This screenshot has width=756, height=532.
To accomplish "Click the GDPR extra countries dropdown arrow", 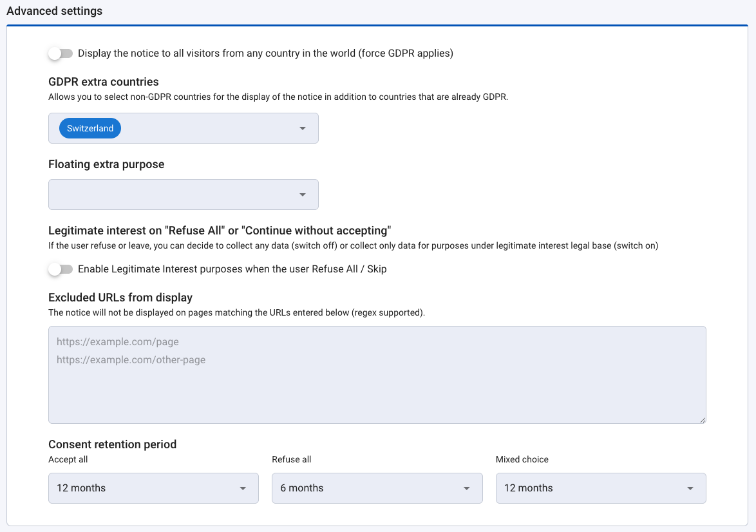I will [303, 129].
